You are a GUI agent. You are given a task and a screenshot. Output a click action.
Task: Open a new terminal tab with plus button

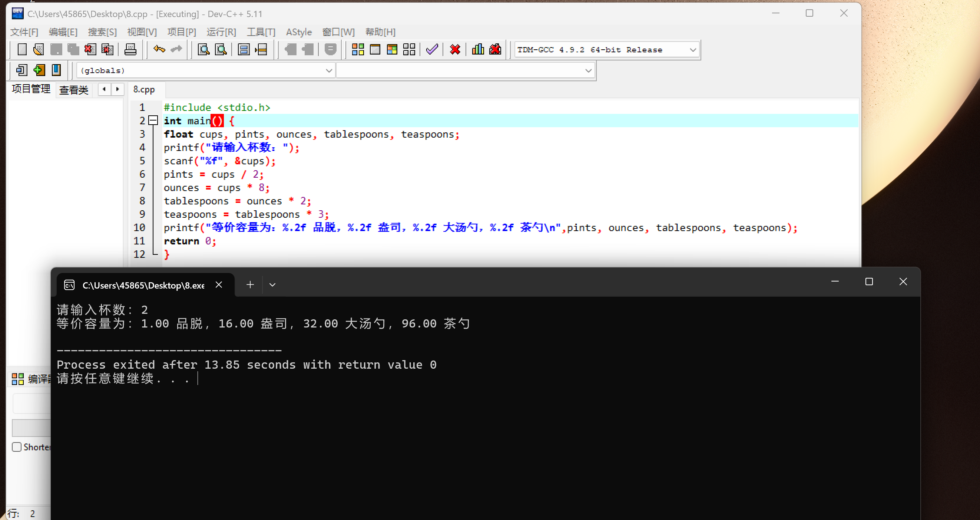[x=250, y=285]
